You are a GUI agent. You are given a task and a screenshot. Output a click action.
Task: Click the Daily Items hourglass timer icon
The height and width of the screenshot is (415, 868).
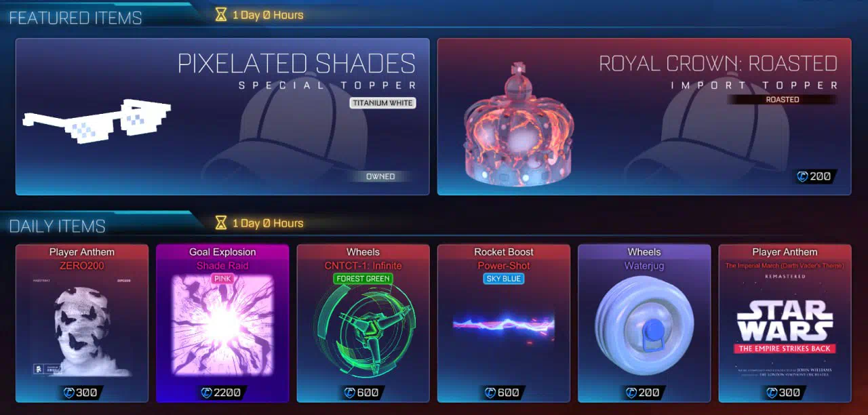tap(221, 222)
